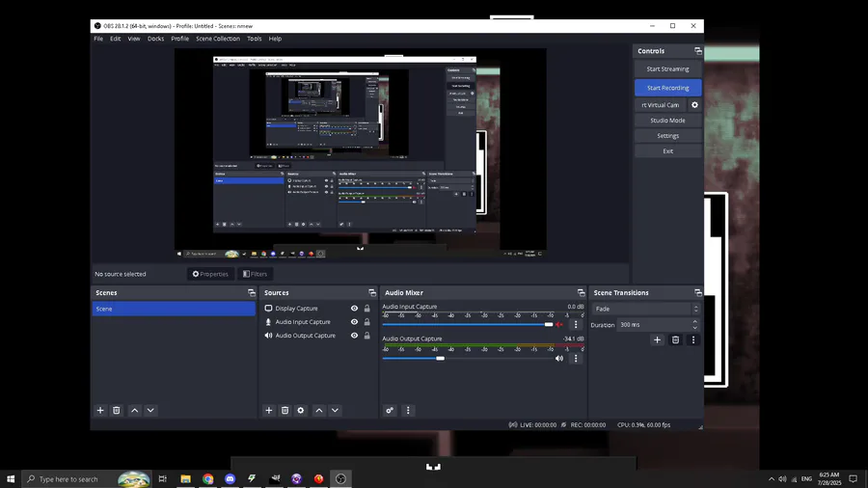This screenshot has height=488, width=868.
Task: Toggle lock on Display Capture source
Action: click(367, 309)
